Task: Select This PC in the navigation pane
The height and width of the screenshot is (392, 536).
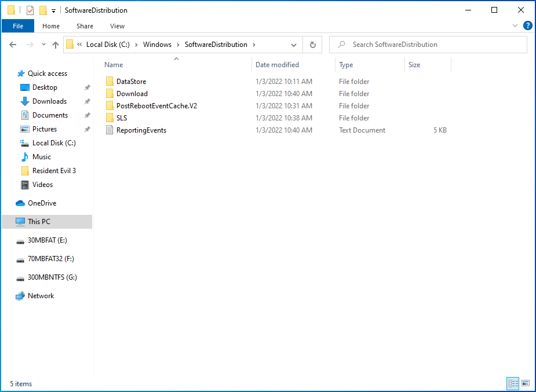Action: [47, 222]
